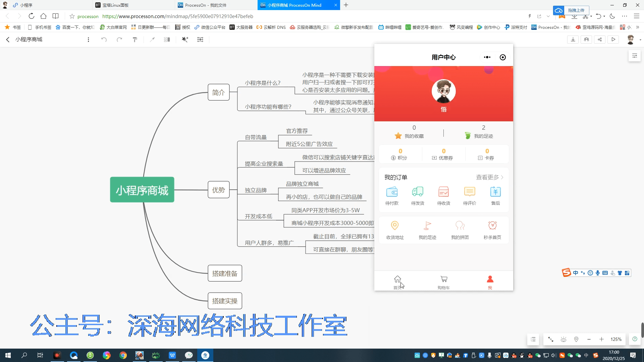Switch to the ProcessOn - 我的文件 browser tab

coord(215,5)
